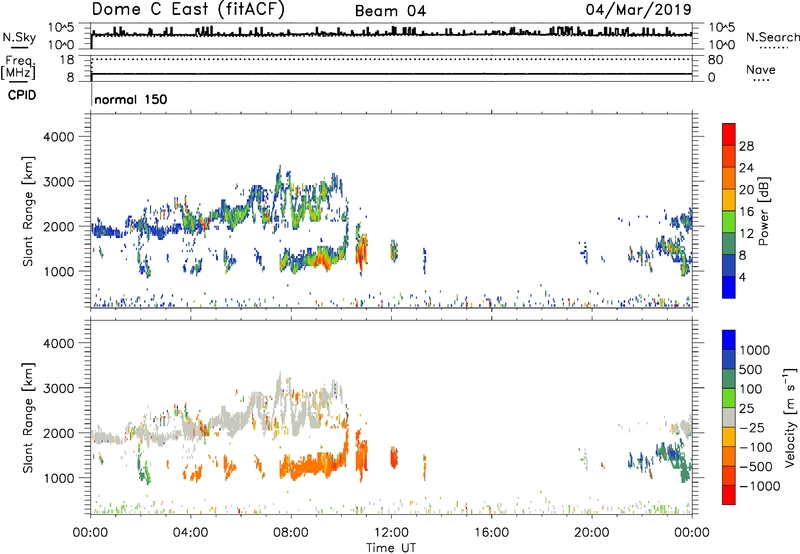Click the date '04/Mar/2019'
The image size is (800, 554).
pos(639,9)
